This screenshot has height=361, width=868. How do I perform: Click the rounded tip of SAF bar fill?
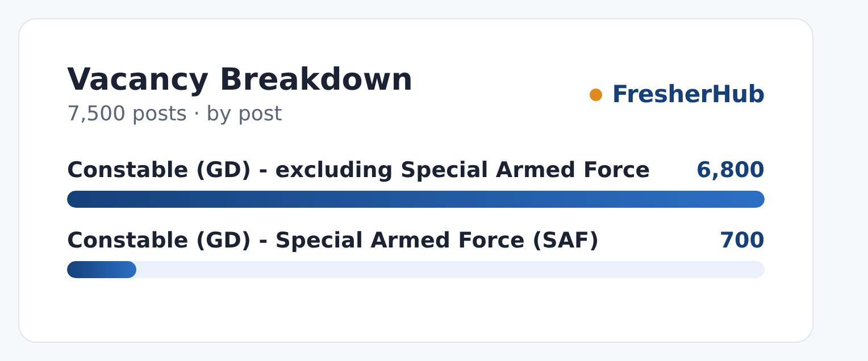[x=131, y=270]
